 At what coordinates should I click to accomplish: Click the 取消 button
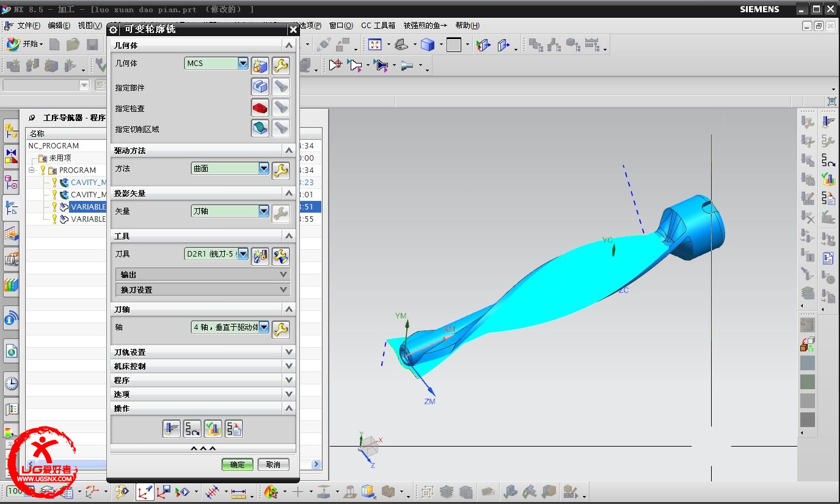273,464
